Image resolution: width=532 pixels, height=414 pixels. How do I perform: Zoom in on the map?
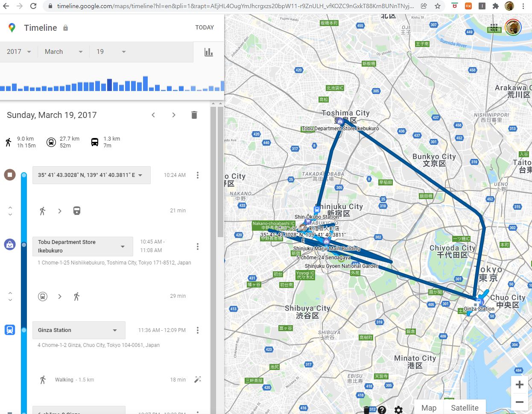click(x=519, y=385)
